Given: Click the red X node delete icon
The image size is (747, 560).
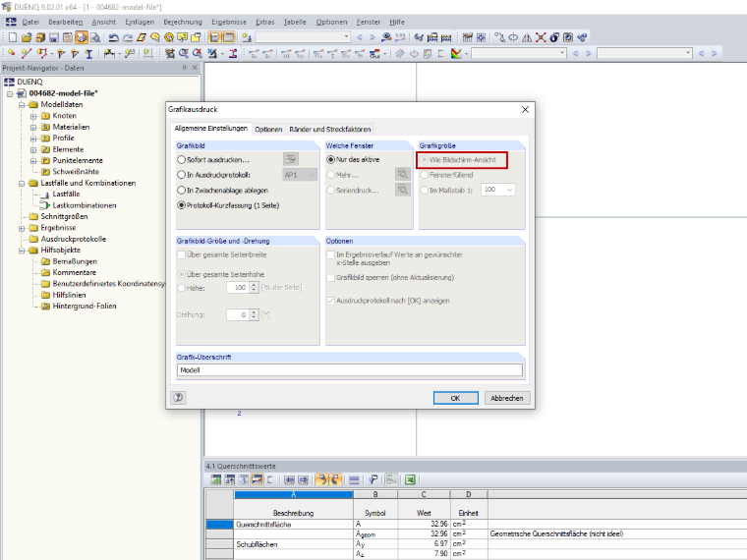Looking at the screenshot, I should coord(541,37).
